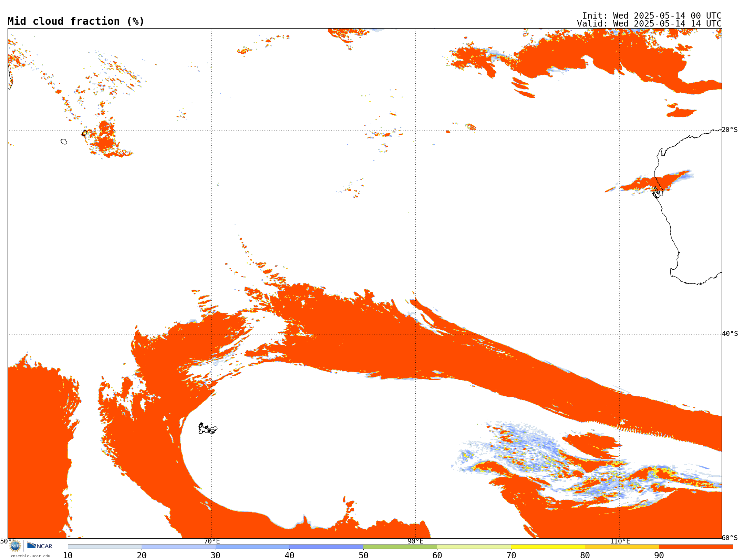Click the colorbar tick label '90'
This screenshot has width=744, height=560.
click(x=659, y=556)
